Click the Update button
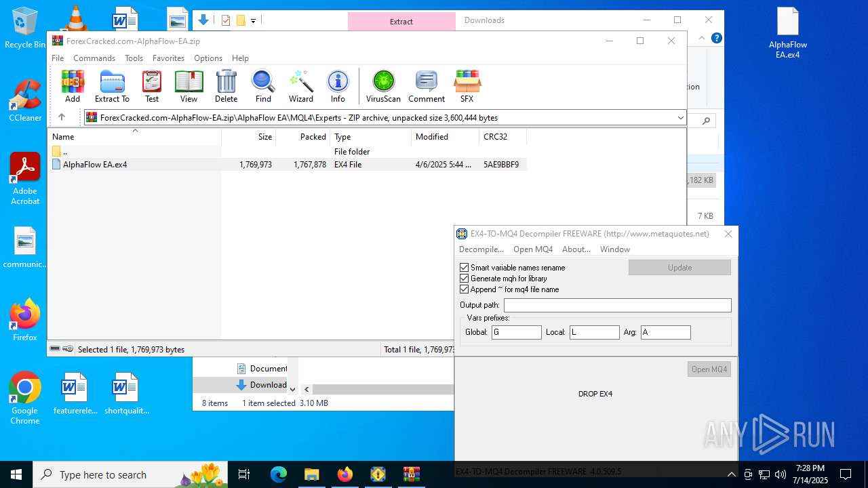868x488 pixels. click(679, 268)
